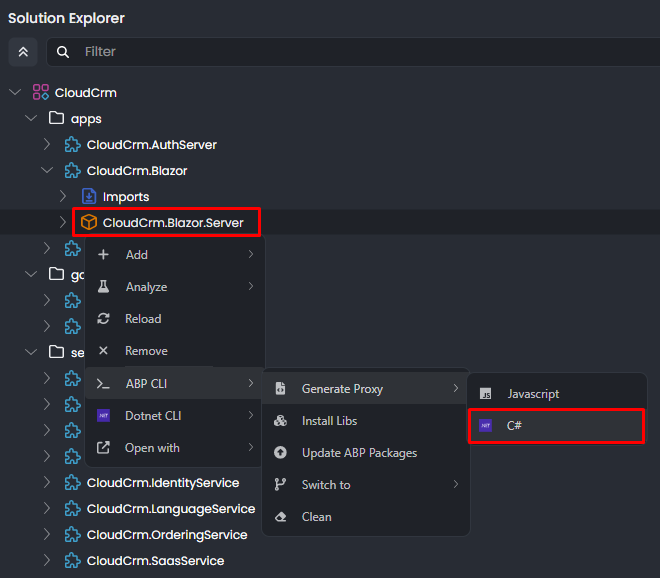The height and width of the screenshot is (578, 660).
Task: Choose Remove in the context menu
Action: pos(146,351)
